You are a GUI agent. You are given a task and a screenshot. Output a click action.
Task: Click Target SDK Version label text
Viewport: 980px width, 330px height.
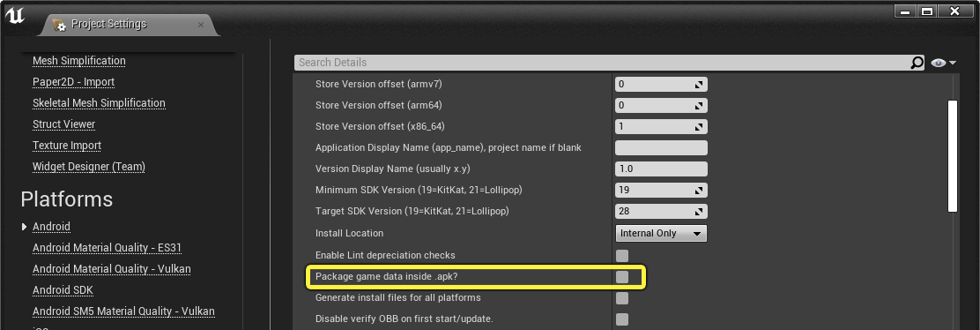click(x=412, y=211)
